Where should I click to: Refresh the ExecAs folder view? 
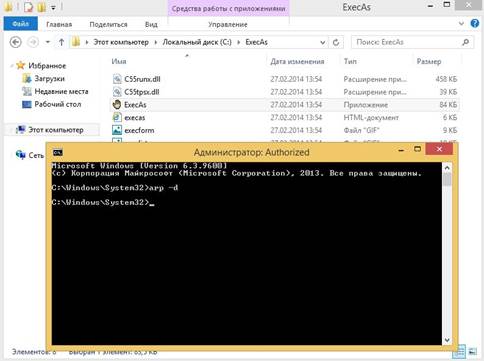tap(336, 42)
